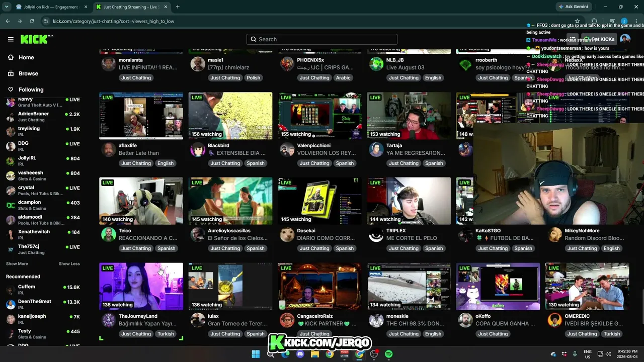This screenshot has width=644, height=362.
Task: Click DeenTheGreat's avatar under Recommended
Action: pyautogui.click(x=10, y=304)
